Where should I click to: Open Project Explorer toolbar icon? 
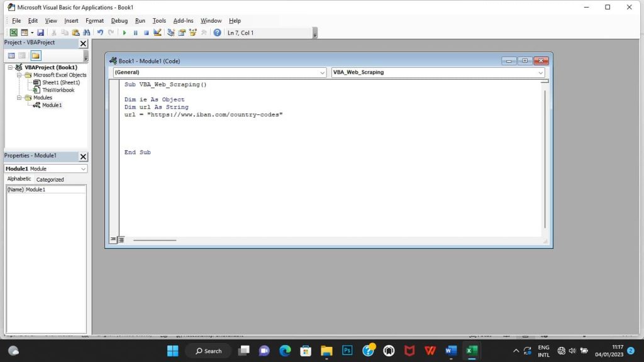[171, 33]
